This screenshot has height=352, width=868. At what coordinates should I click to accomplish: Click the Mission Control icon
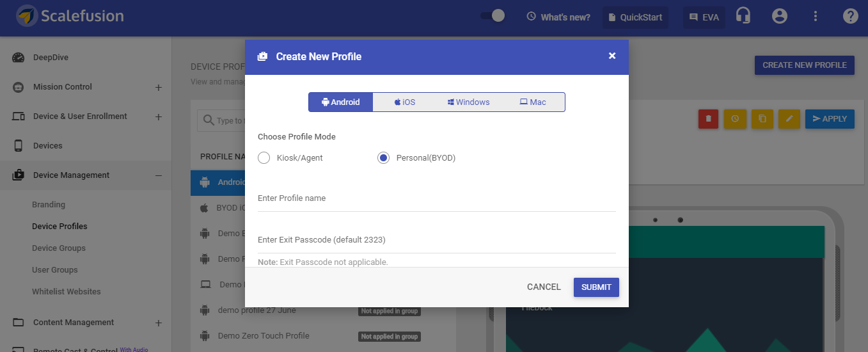(x=19, y=87)
